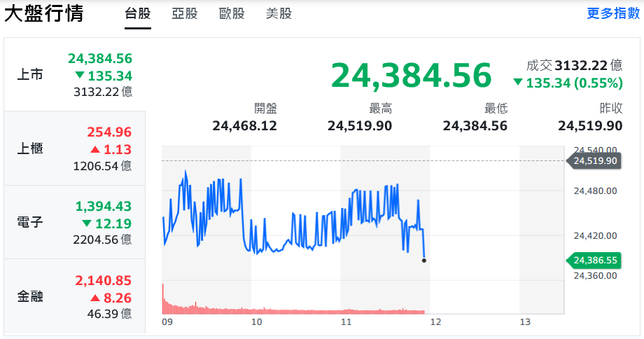Click the green down arrow beside 135.34 (0.55%)
Screen dimensions: 644x339
[x=517, y=83]
